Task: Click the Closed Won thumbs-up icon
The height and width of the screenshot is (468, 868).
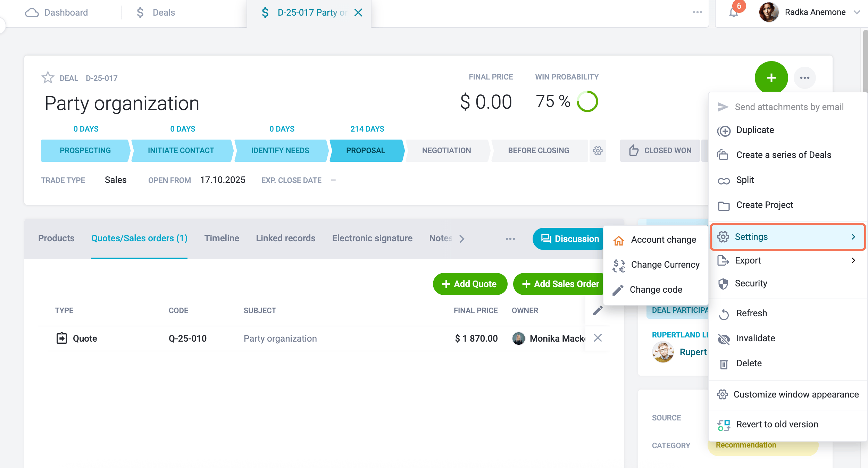Action: click(x=634, y=150)
